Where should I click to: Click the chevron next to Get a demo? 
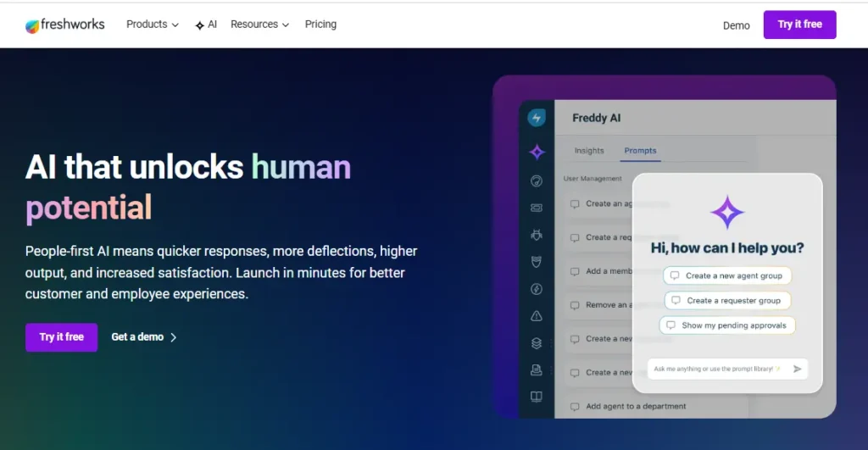click(174, 337)
